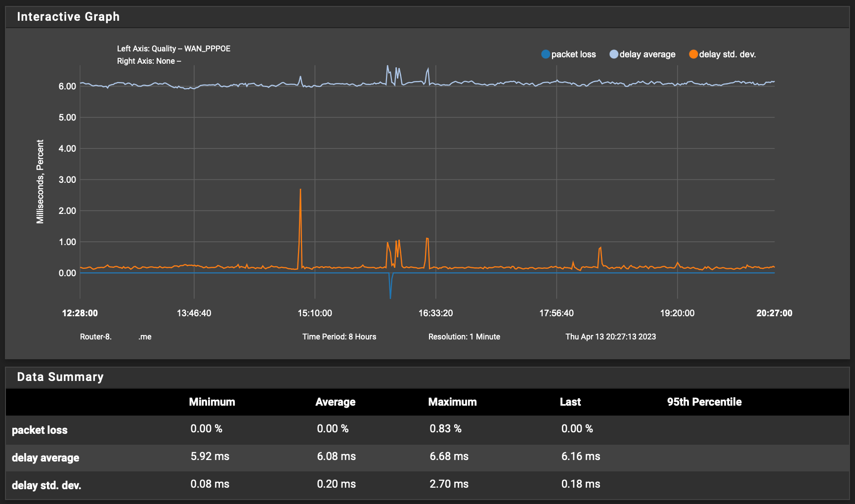Click the Right Axis: None text
The image size is (855, 504).
coord(149,61)
